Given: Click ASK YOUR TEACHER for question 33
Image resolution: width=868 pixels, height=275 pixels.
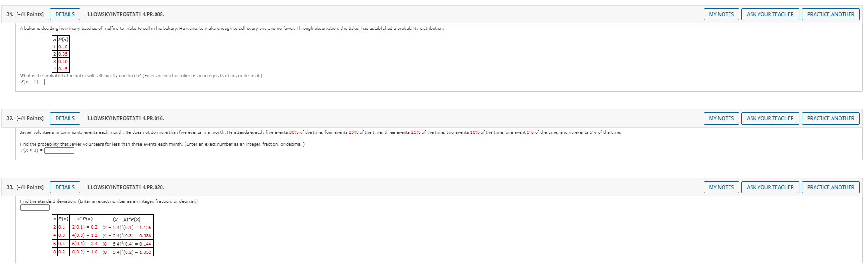Looking at the screenshot, I should tap(770, 187).
